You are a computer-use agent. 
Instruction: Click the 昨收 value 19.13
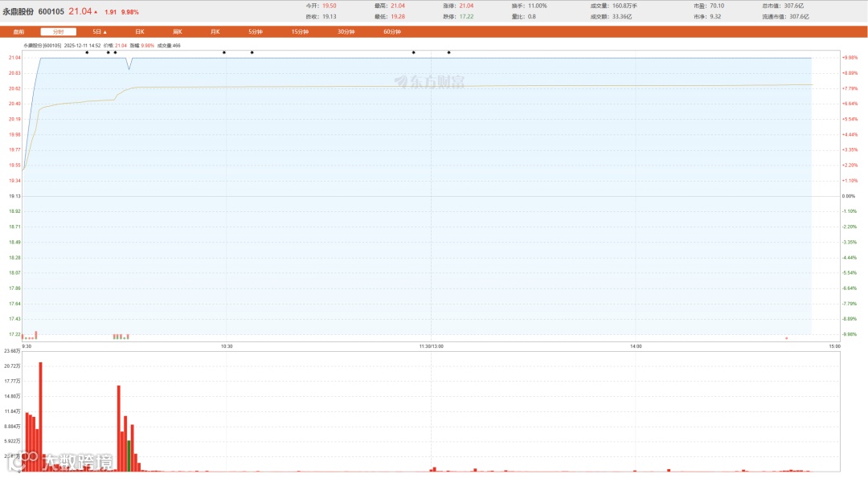[x=330, y=17]
